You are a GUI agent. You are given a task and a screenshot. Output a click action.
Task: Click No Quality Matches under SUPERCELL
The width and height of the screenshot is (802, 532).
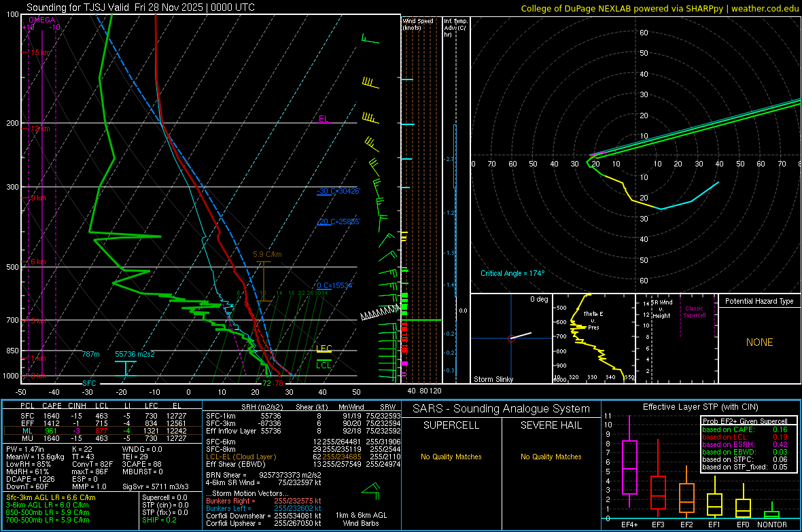coord(451,457)
